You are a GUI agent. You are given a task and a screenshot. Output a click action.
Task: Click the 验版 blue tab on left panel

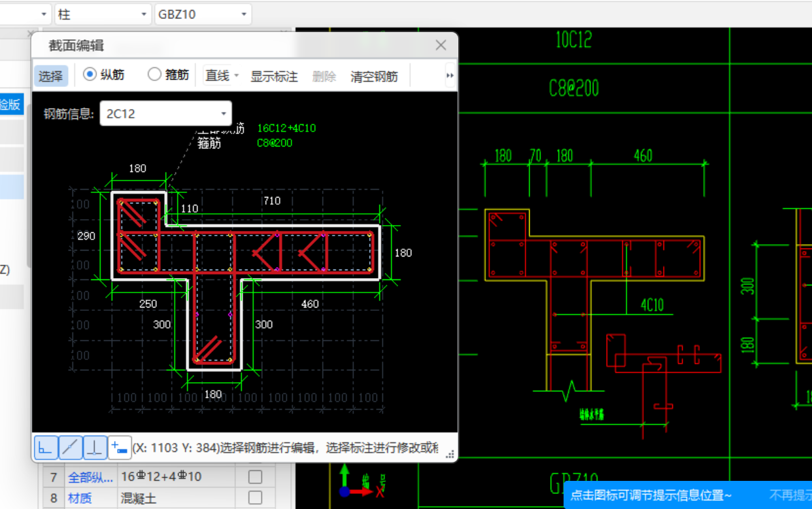(x=11, y=104)
